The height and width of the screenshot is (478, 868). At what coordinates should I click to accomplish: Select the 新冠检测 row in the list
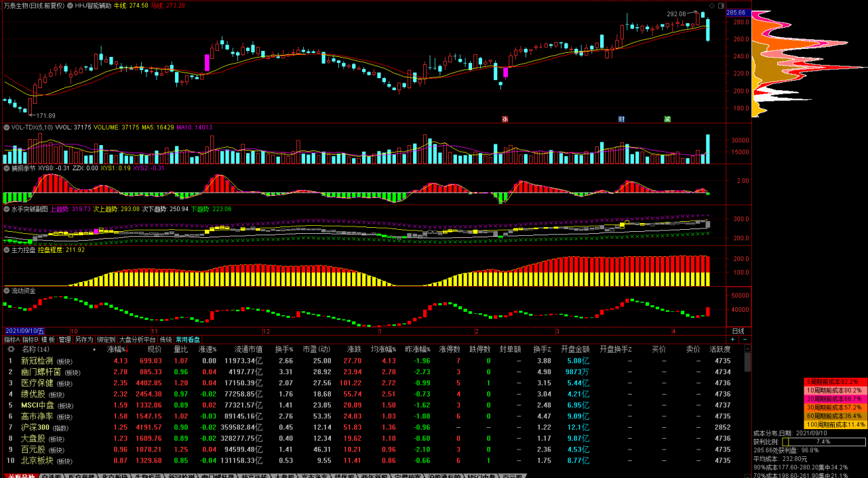pyautogui.click(x=37, y=361)
